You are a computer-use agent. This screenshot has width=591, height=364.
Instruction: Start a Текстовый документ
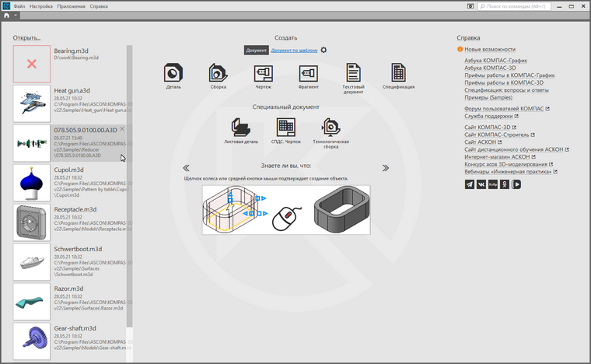(354, 74)
